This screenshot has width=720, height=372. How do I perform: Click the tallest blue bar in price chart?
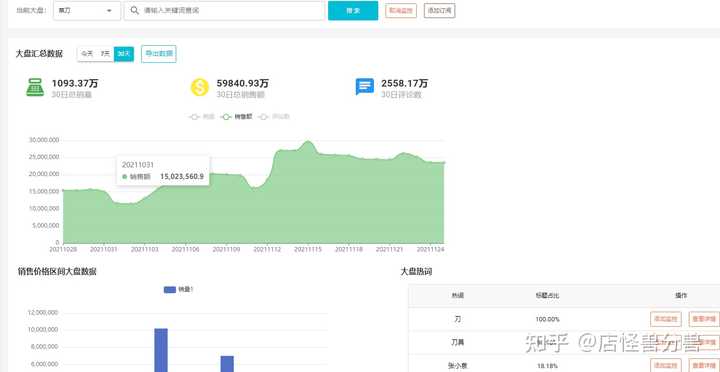point(161,350)
